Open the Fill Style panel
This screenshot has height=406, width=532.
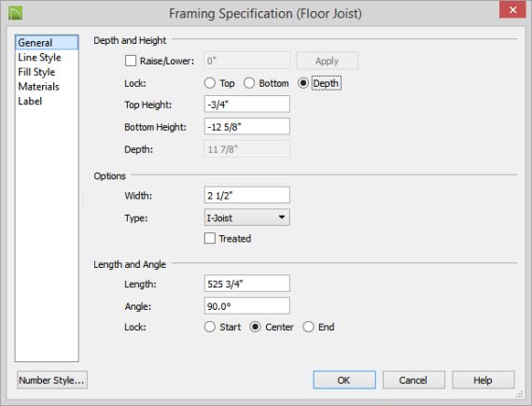tap(36, 72)
